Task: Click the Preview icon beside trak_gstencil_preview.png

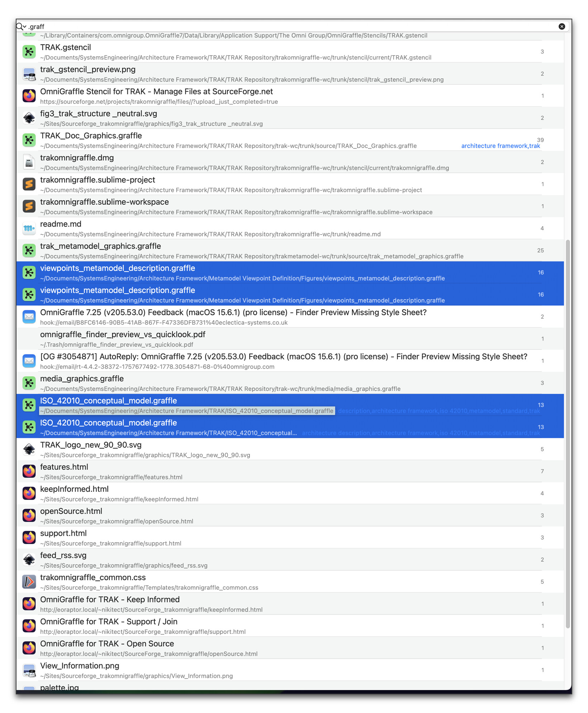Action: pyautogui.click(x=29, y=74)
